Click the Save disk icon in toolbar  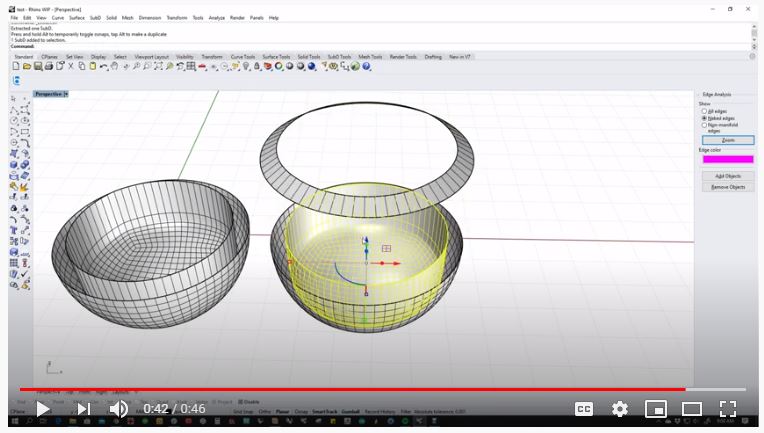point(38,66)
